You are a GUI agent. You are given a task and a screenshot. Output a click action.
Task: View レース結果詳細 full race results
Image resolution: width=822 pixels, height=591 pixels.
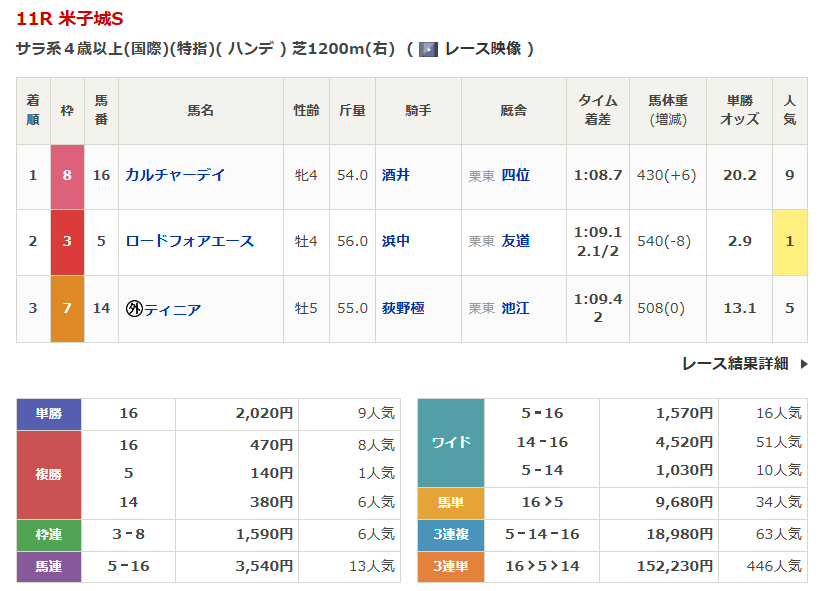(x=735, y=364)
